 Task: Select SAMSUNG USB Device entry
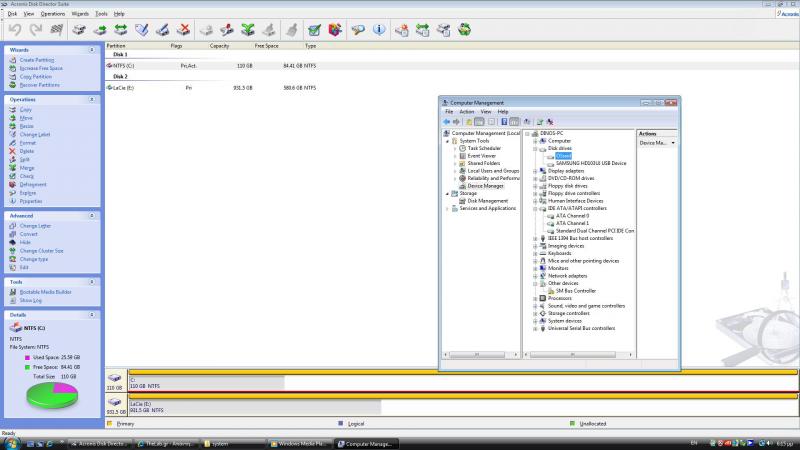591,163
